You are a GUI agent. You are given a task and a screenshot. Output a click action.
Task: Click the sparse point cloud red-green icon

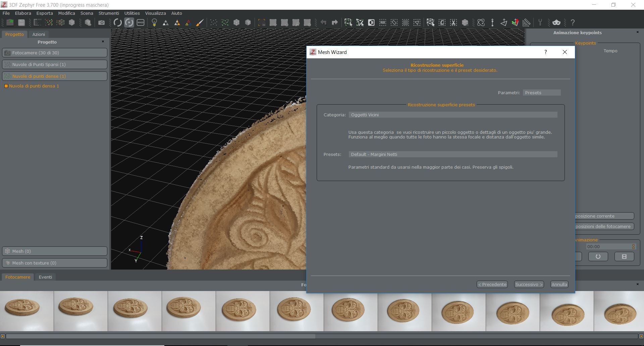coord(49,22)
